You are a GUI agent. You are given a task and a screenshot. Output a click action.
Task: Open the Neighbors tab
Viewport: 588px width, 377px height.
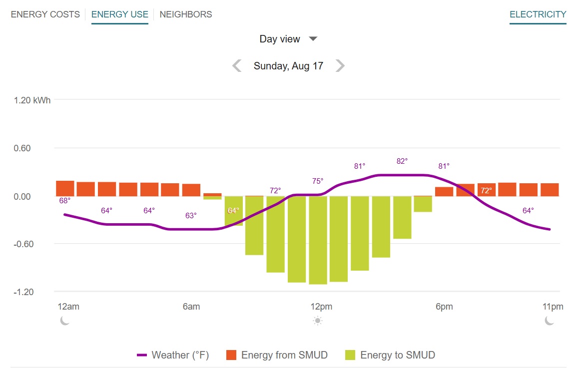(x=186, y=14)
